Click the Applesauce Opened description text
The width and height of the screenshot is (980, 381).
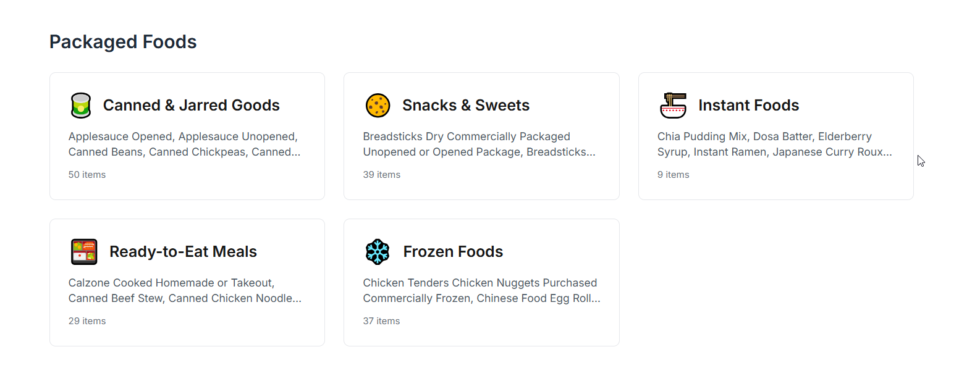[x=185, y=144]
